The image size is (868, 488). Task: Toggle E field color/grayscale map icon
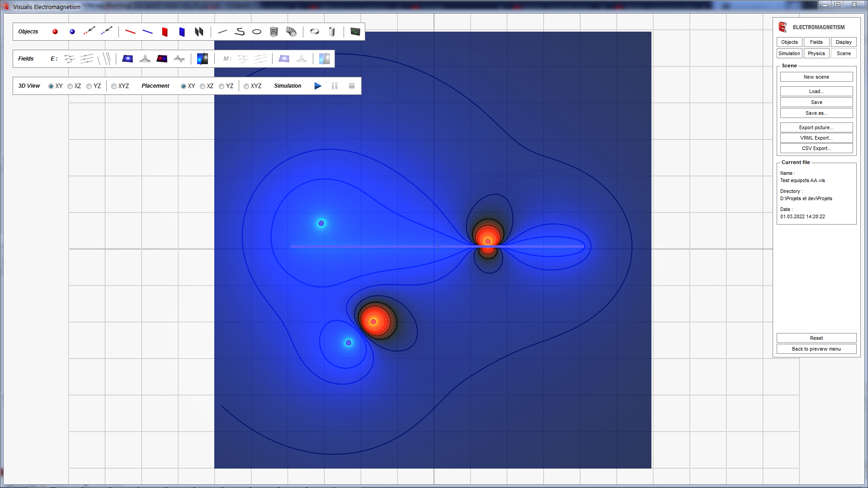pyautogui.click(x=203, y=59)
